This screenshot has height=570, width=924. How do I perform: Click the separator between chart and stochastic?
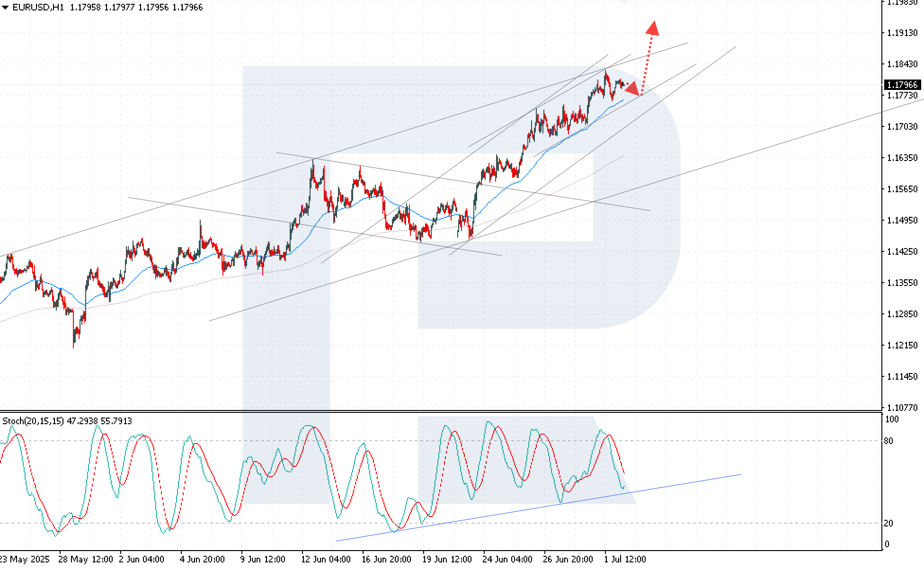(440, 411)
